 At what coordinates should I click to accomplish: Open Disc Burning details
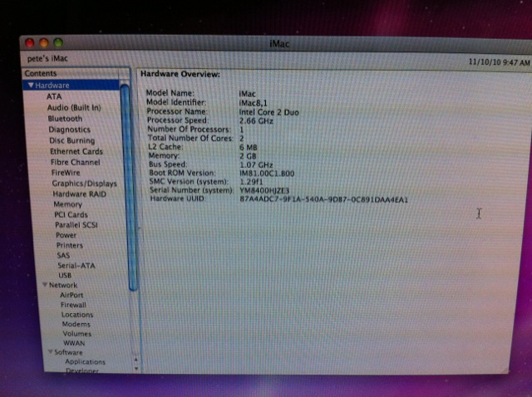pos(72,140)
